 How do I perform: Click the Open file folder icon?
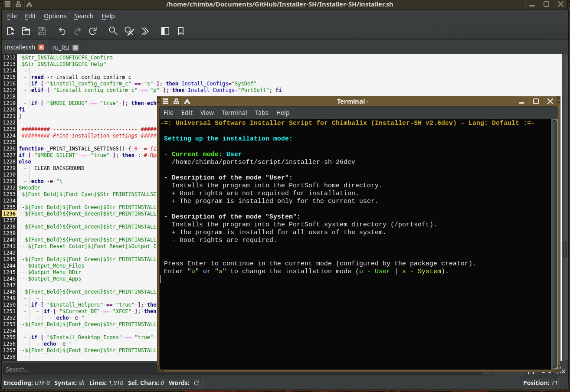tap(26, 31)
